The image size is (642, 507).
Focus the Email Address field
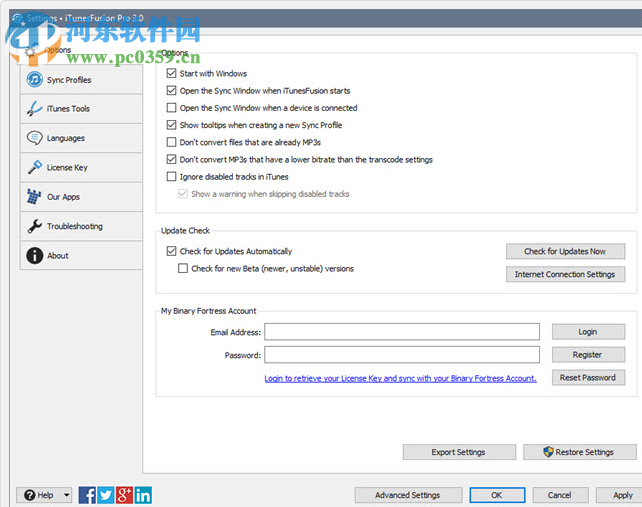[x=402, y=332]
